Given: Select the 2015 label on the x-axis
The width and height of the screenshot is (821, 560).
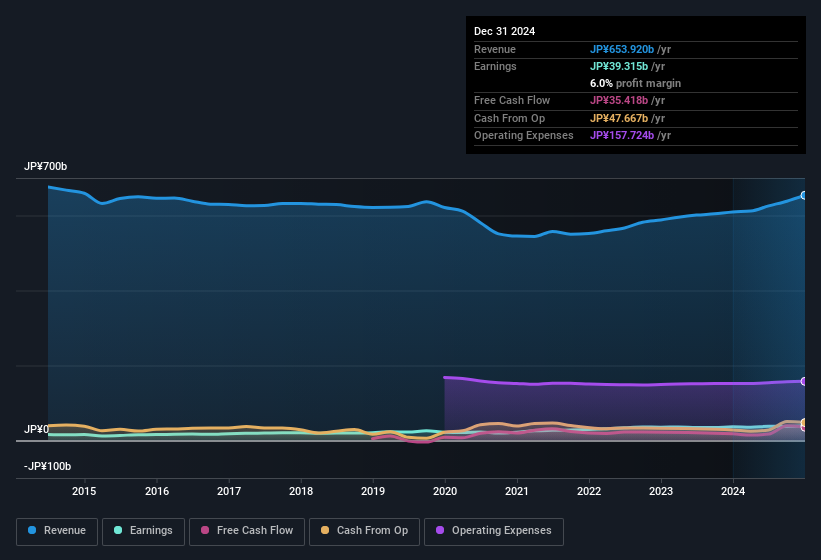Looking at the screenshot, I should [84, 491].
